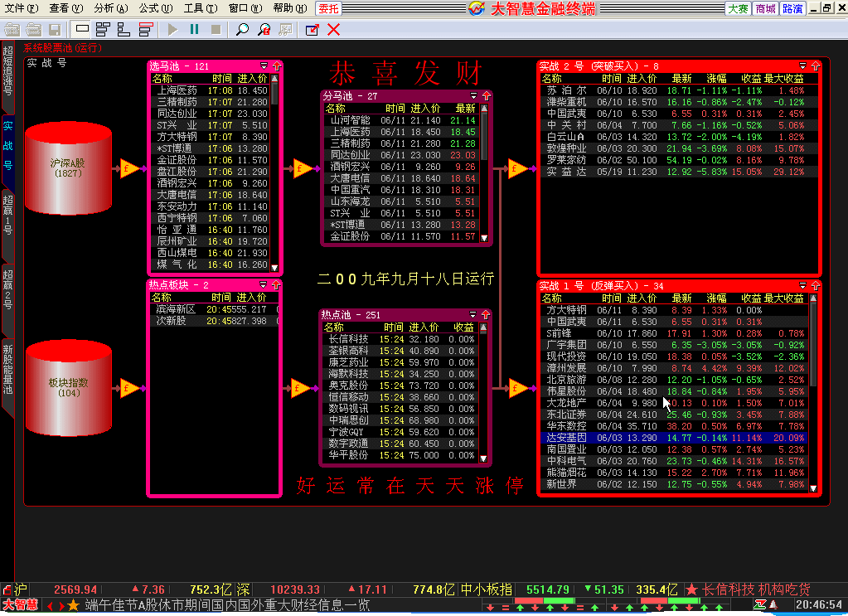This screenshot has height=616, width=848.
Task: Click the 委托 button
Action: point(328,8)
